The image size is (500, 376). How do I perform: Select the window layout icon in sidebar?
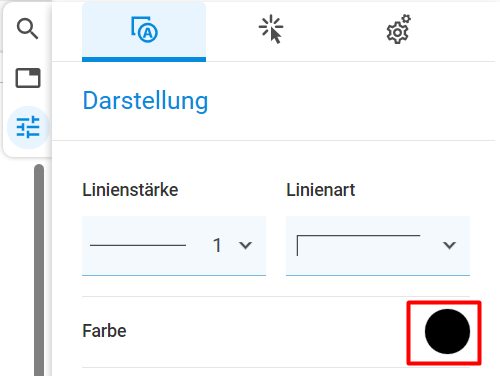28,78
